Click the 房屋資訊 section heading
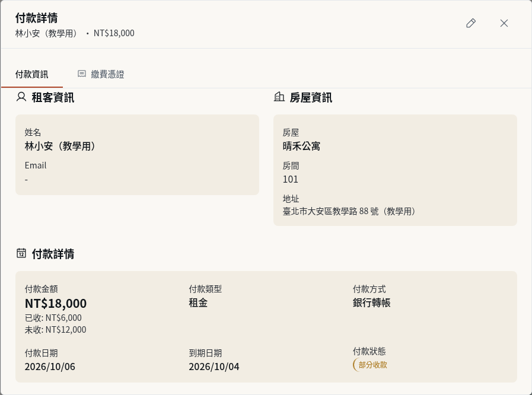Image resolution: width=532 pixels, height=395 pixels. [x=311, y=97]
